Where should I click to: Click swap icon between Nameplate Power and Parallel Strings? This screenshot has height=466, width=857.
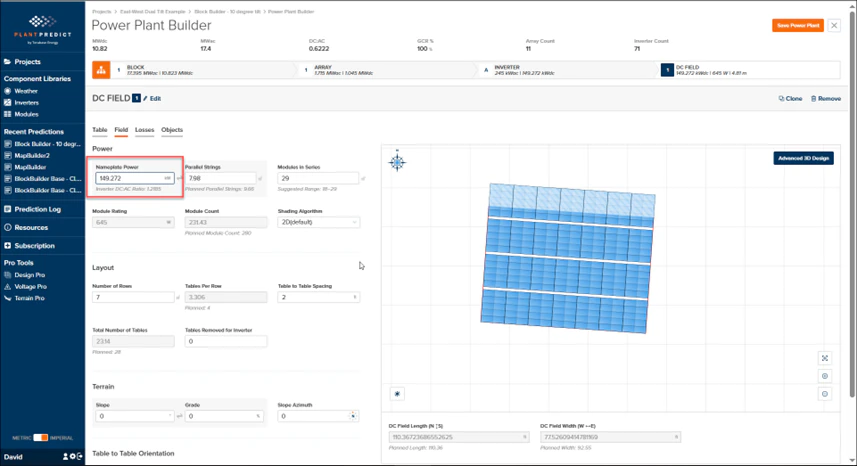click(179, 179)
